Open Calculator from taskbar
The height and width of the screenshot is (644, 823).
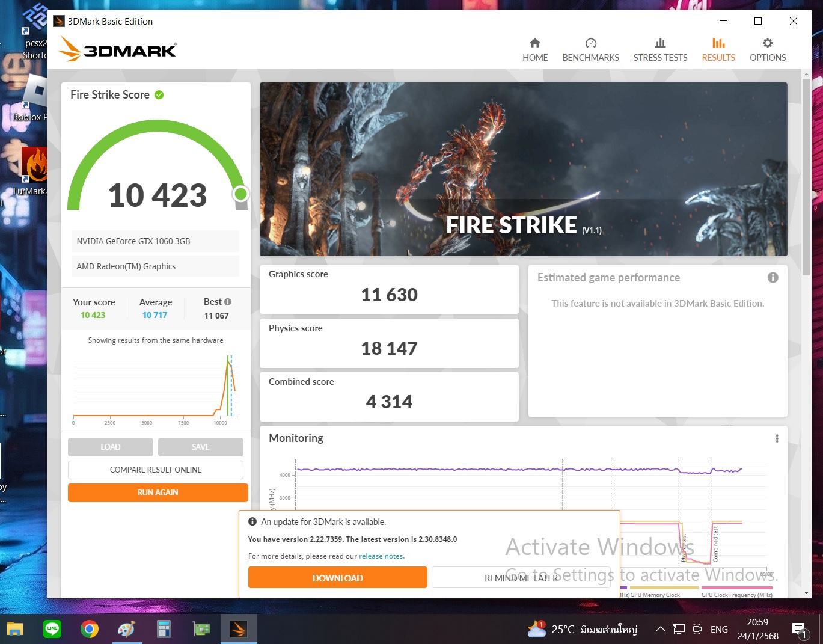(x=164, y=629)
